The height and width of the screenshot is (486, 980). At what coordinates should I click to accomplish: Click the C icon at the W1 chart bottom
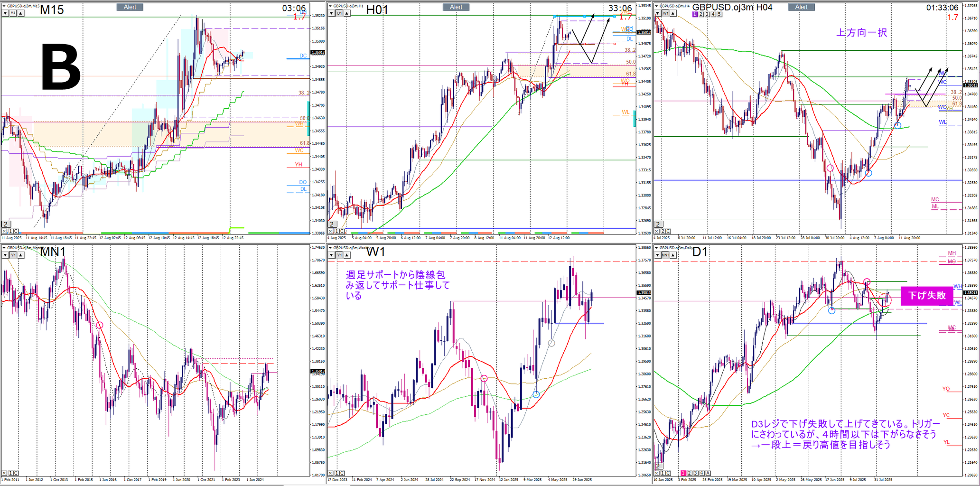[x=342, y=473]
